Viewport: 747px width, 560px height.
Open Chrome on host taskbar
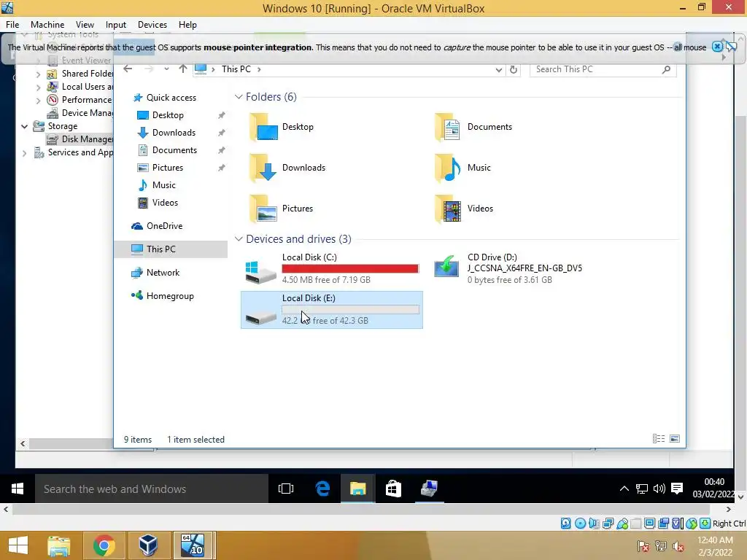tap(104, 545)
